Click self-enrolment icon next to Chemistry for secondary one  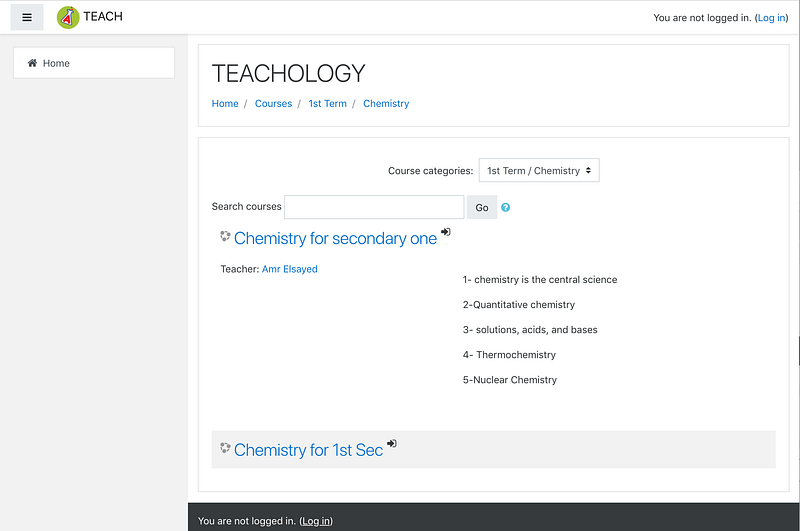446,232
